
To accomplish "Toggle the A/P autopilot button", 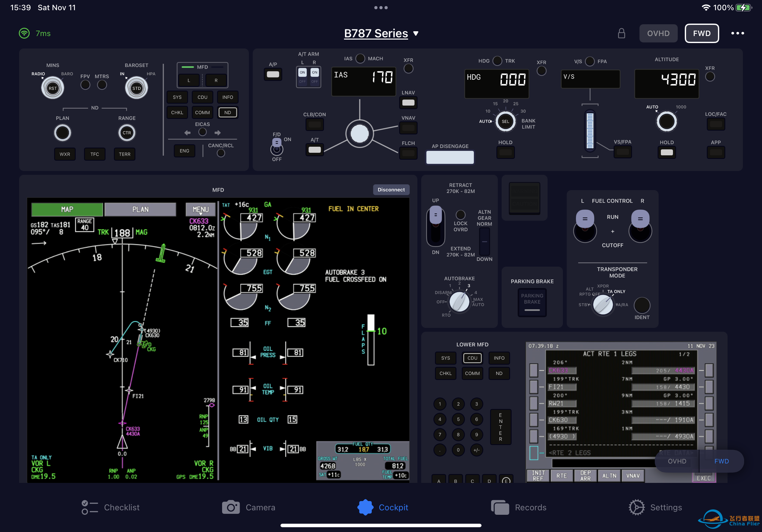I will click(273, 74).
